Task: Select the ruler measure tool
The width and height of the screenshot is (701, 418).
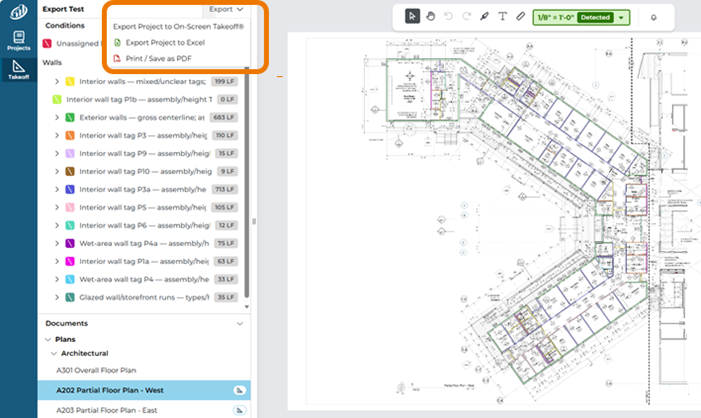Action: [520, 17]
